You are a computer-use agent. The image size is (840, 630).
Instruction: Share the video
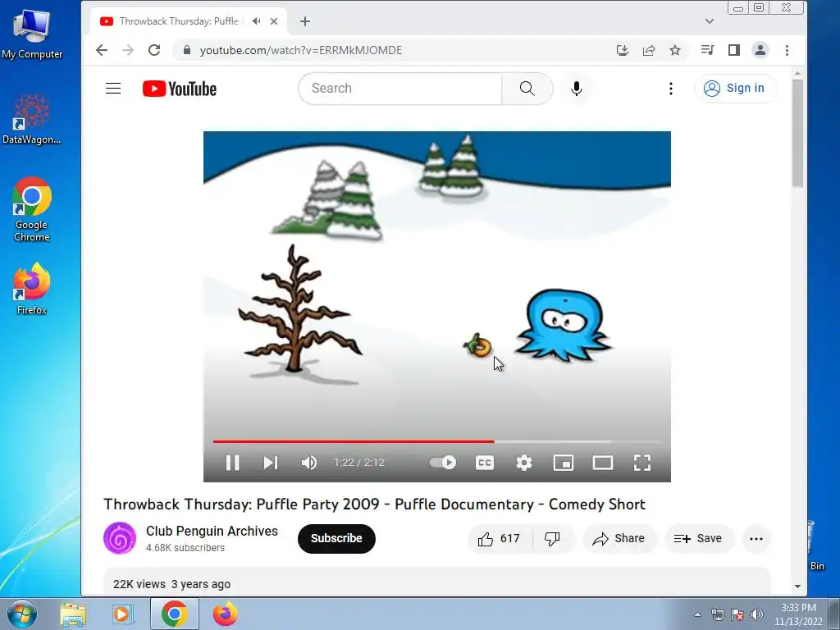pyautogui.click(x=619, y=538)
